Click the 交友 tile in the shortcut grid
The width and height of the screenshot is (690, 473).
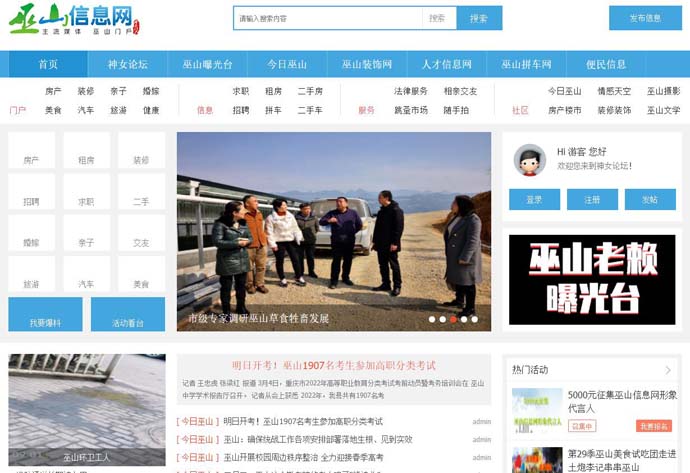pyautogui.click(x=142, y=233)
